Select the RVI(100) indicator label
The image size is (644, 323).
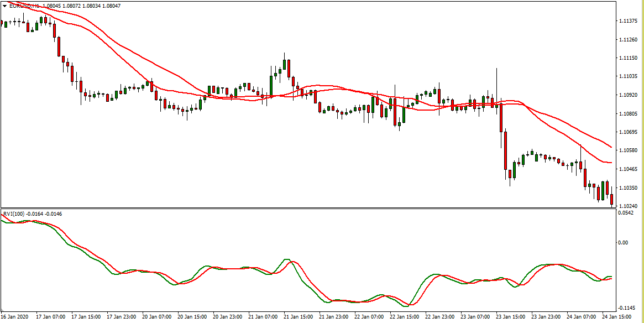pyautogui.click(x=13, y=213)
